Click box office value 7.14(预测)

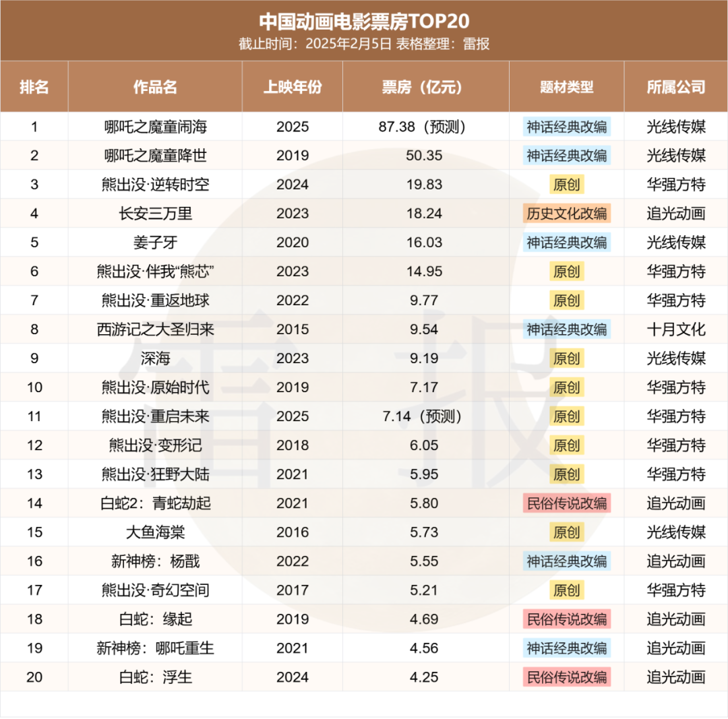(423, 416)
